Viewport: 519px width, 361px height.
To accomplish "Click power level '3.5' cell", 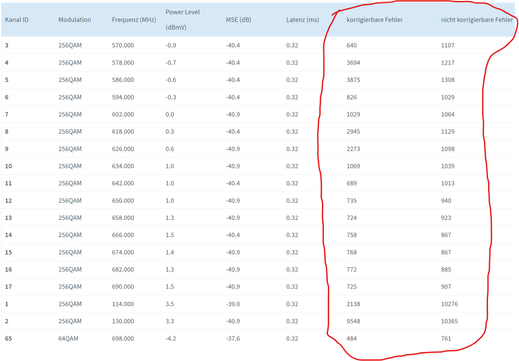I will (x=170, y=304).
